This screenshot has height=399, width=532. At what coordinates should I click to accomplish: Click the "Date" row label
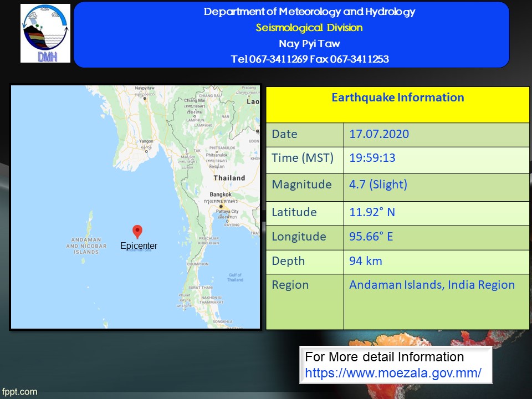(284, 134)
